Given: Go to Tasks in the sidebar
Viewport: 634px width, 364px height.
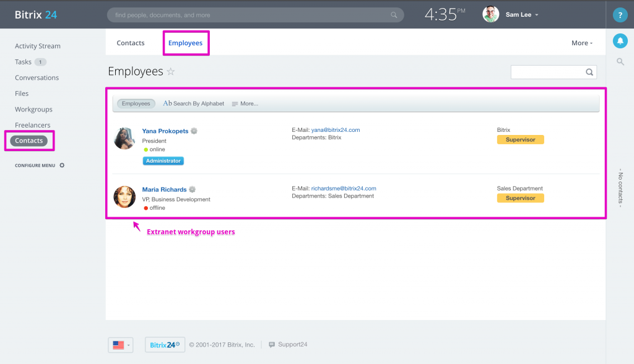Looking at the screenshot, I should point(23,62).
